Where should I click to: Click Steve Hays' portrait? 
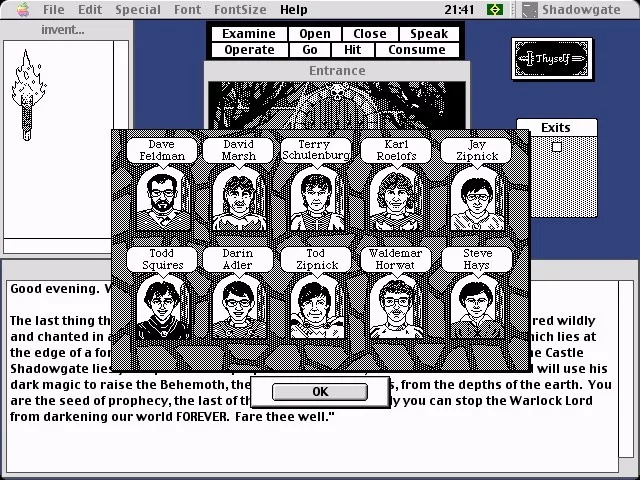(x=477, y=308)
